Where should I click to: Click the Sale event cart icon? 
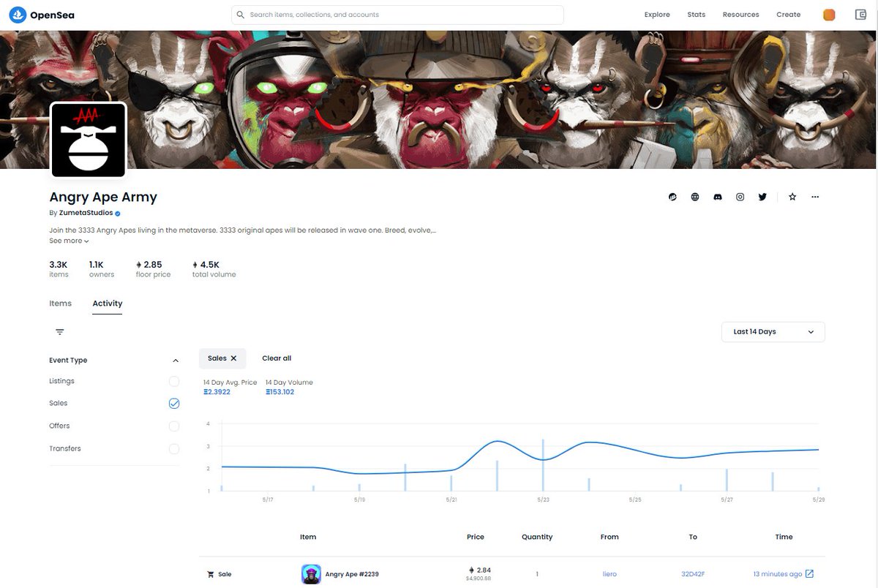click(x=211, y=575)
